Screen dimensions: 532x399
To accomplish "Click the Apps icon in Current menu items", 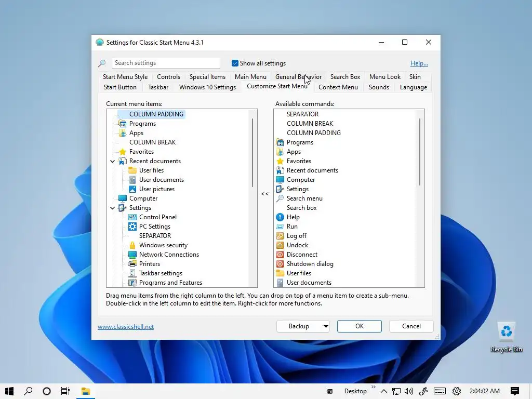I will point(123,133).
